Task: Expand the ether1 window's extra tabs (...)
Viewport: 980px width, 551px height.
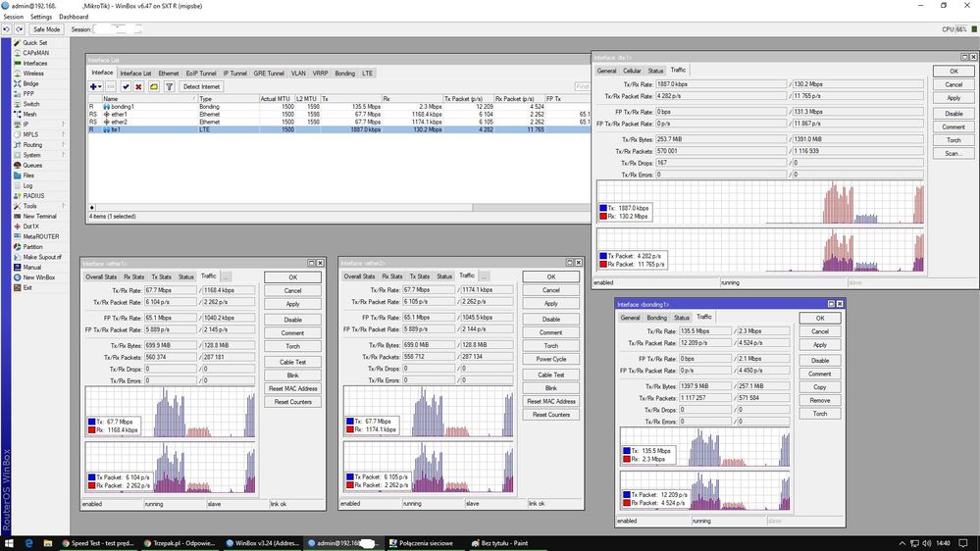Action: 226,276
